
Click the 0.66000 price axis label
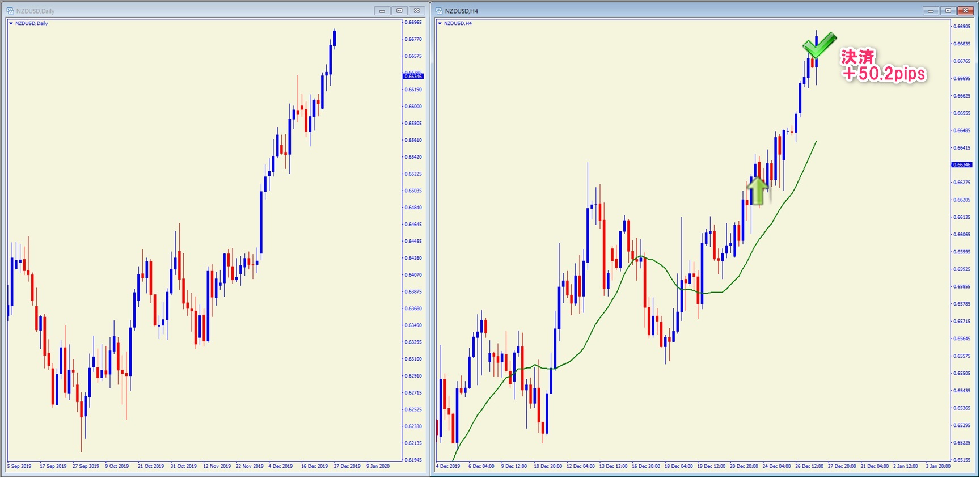[413, 107]
